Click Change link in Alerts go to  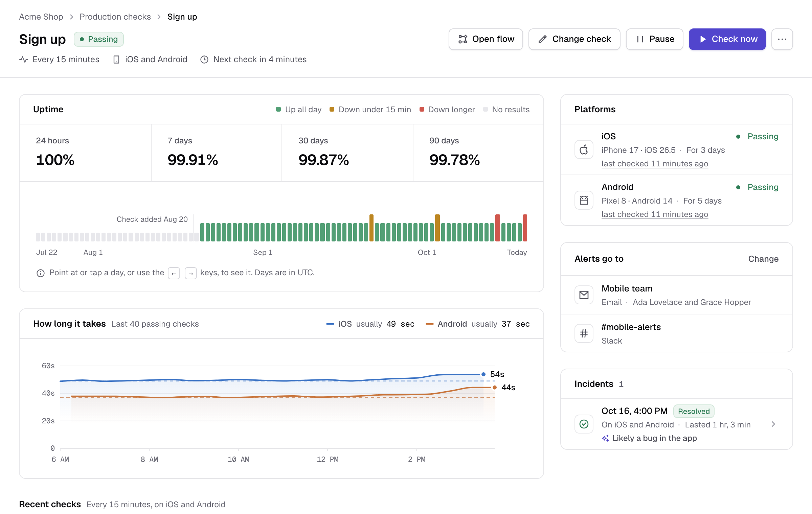pos(763,259)
